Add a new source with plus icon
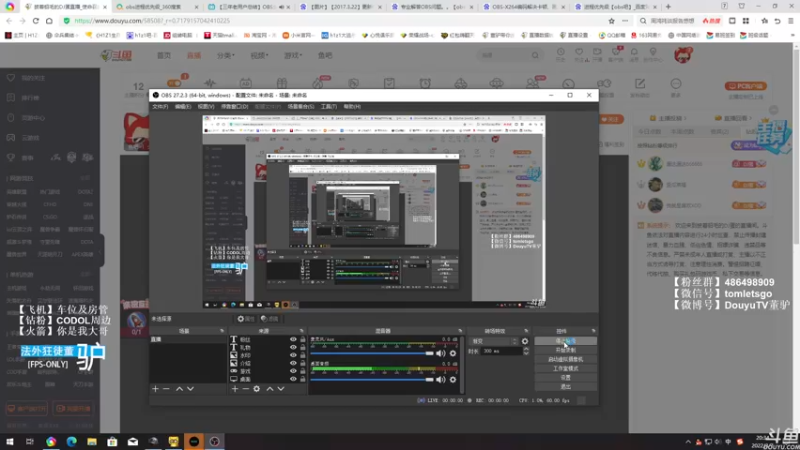The width and height of the screenshot is (800, 450). 235,389
